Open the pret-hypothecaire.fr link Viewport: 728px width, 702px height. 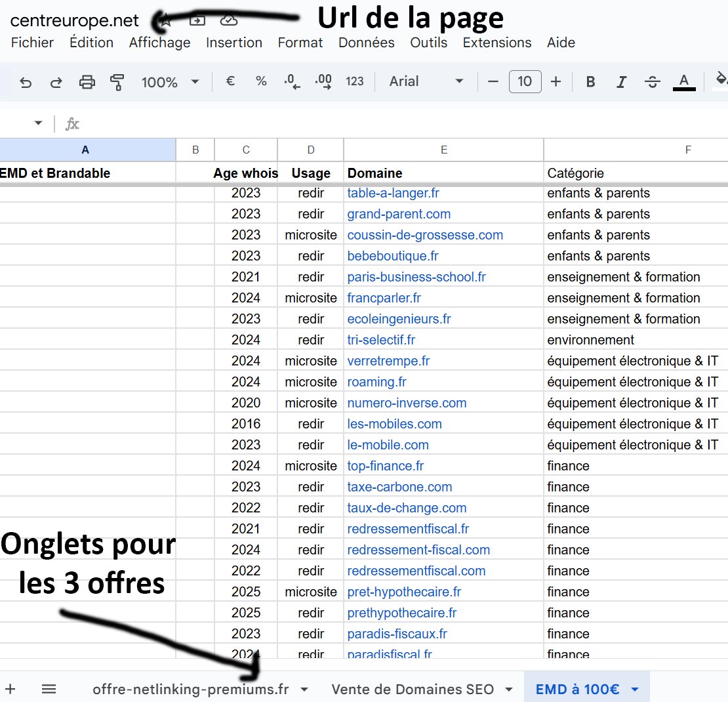[404, 592]
